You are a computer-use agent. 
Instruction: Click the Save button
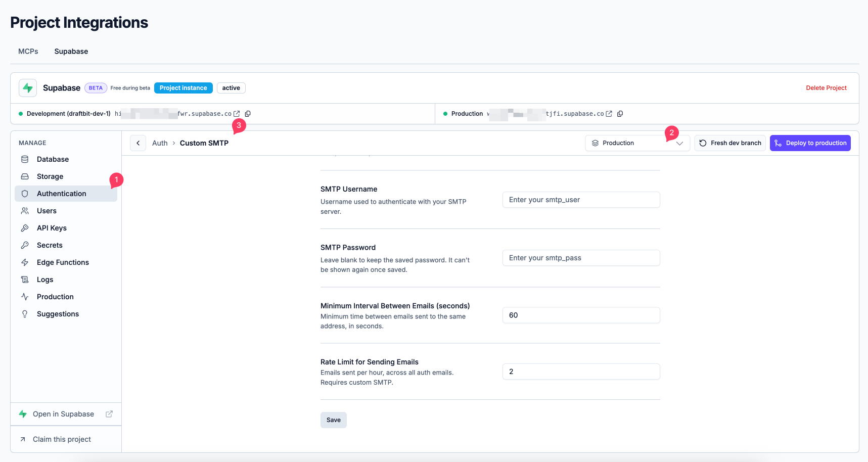point(334,420)
